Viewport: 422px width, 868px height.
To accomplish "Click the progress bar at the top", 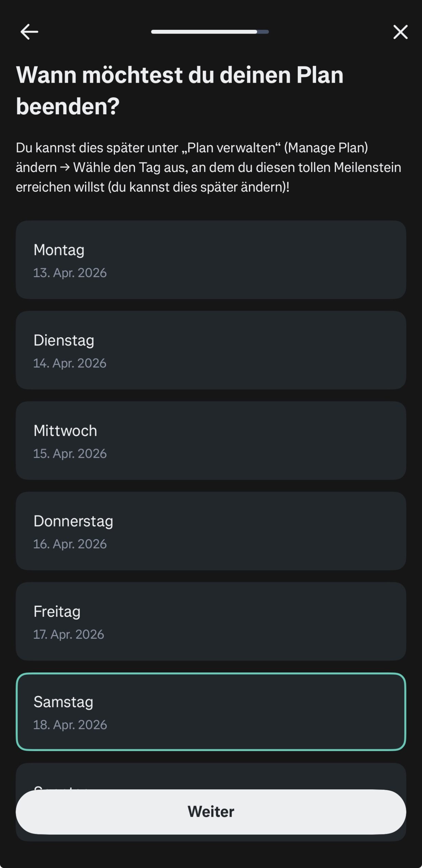I will pyautogui.click(x=210, y=32).
